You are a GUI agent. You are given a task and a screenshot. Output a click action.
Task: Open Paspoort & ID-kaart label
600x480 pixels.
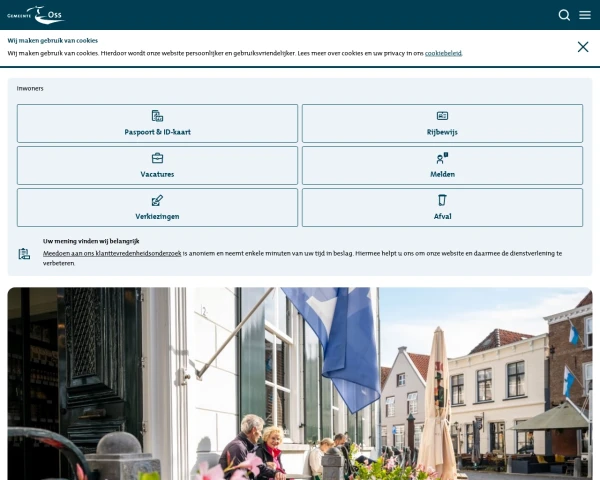point(157,132)
